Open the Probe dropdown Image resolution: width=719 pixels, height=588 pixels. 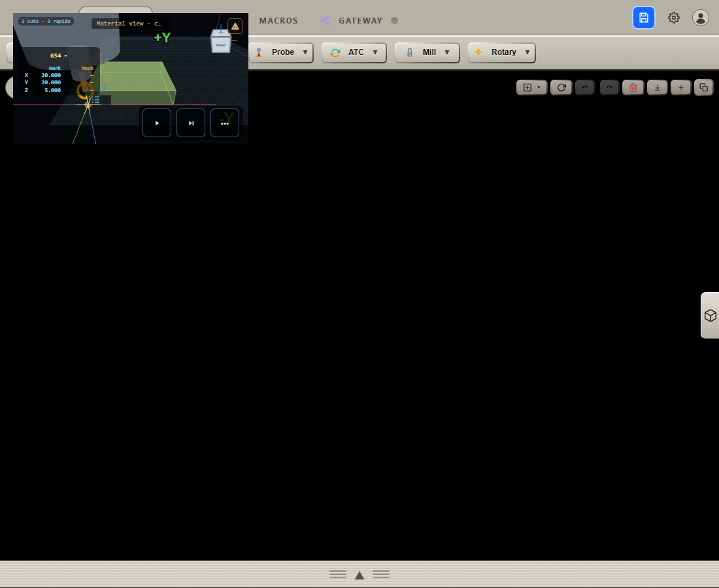(x=281, y=53)
